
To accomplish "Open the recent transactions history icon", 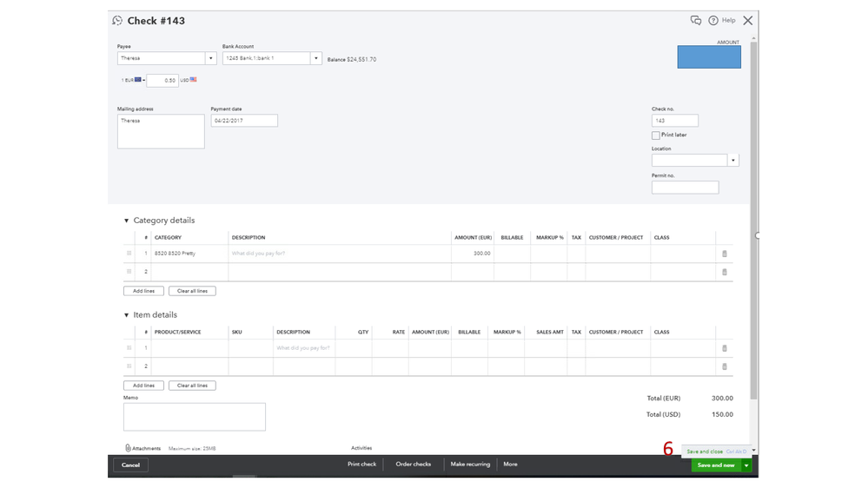I will (117, 21).
